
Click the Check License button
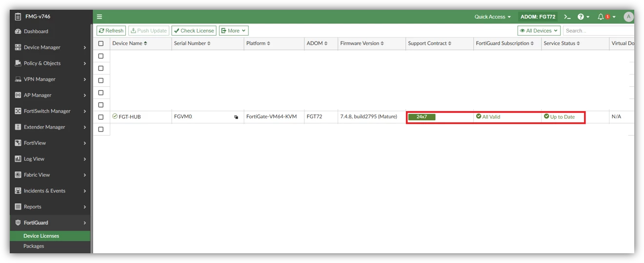click(x=194, y=31)
